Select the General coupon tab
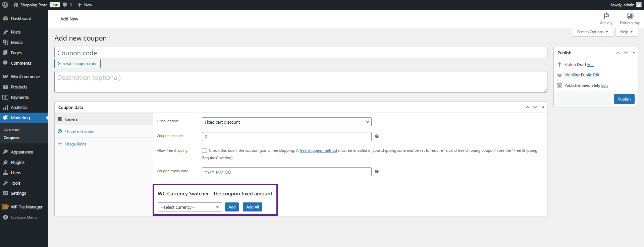The height and width of the screenshot is (247, 644). tap(104, 119)
